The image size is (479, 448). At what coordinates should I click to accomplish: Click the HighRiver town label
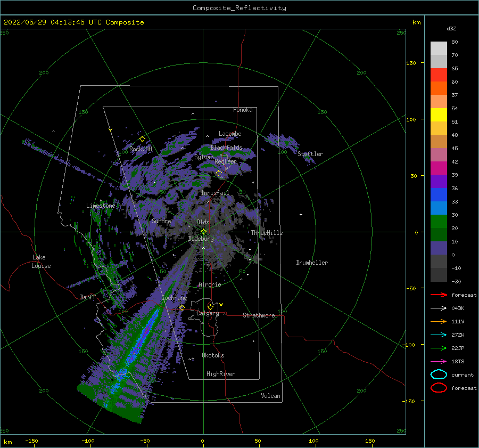tap(221, 374)
